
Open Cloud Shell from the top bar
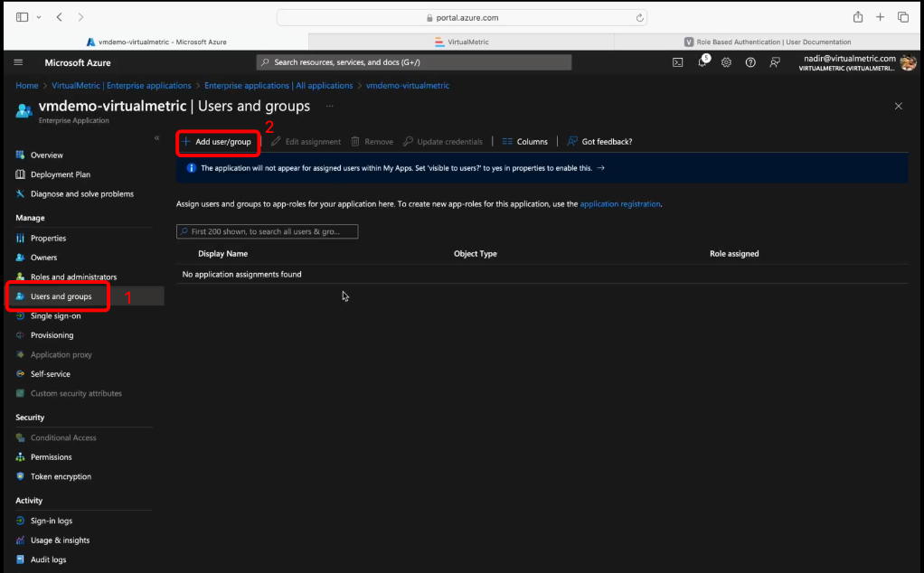[x=678, y=62]
